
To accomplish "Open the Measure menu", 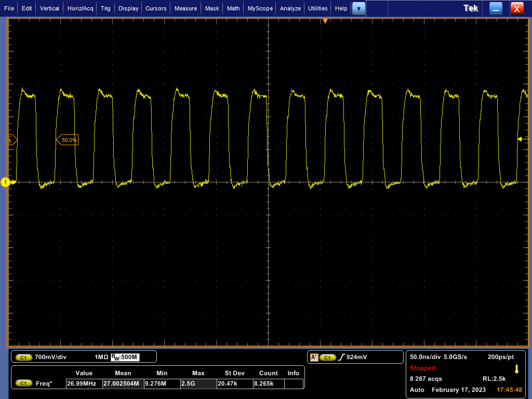I will click(x=185, y=8).
